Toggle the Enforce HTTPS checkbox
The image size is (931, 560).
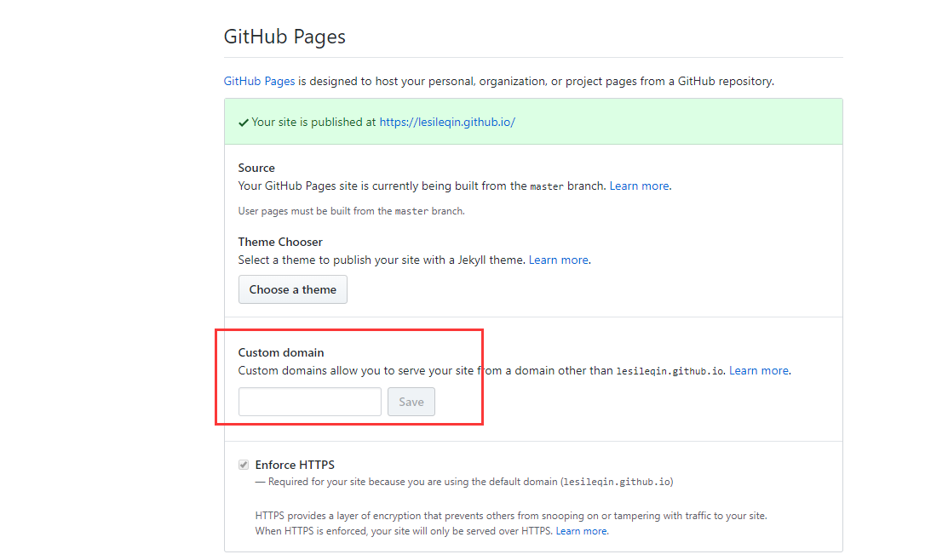243,464
